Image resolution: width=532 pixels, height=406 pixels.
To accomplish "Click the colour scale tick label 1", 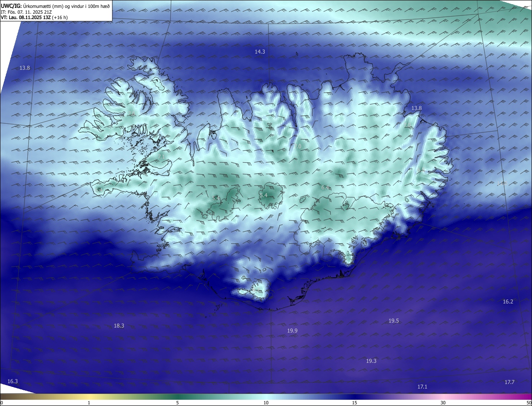I will [x=89, y=403].
